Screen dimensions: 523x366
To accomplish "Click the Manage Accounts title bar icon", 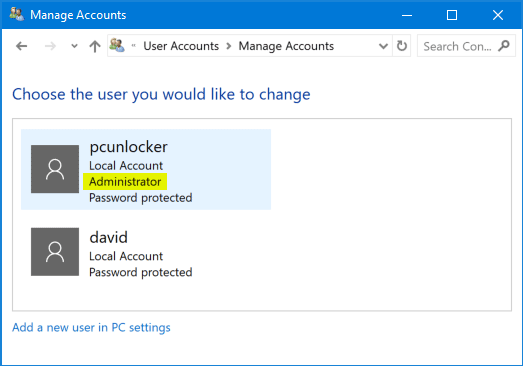I will (x=17, y=14).
